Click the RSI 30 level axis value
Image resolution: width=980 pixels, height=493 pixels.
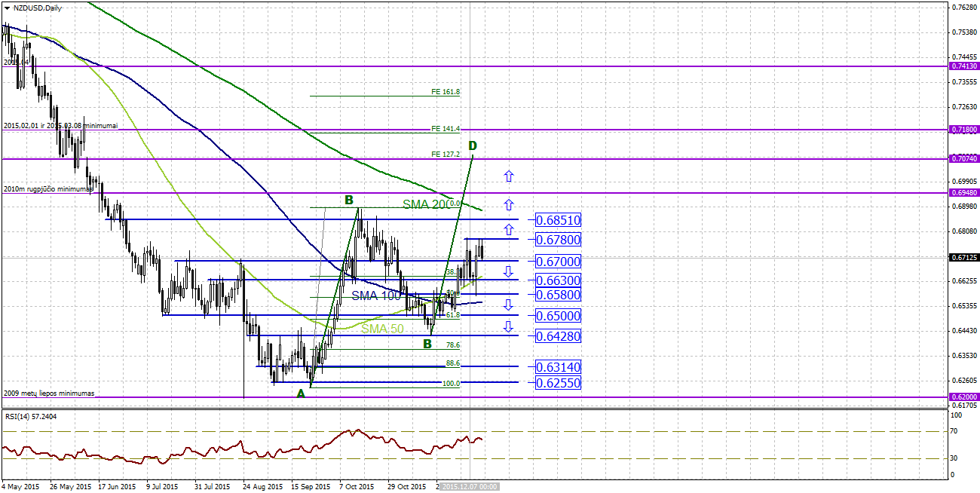[954, 458]
